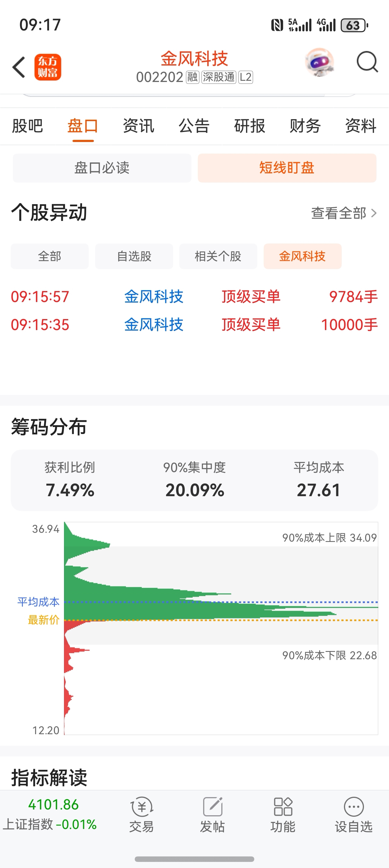Open 金风科技 link in 09:15:35 row
The image size is (389, 868).
tap(154, 325)
